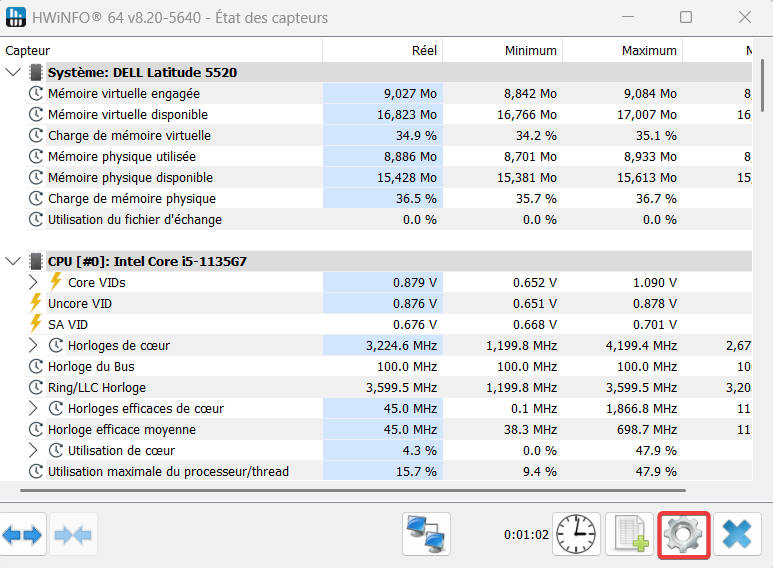Click the clock icon of Mémoire physique utilisée

pos(35,156)
